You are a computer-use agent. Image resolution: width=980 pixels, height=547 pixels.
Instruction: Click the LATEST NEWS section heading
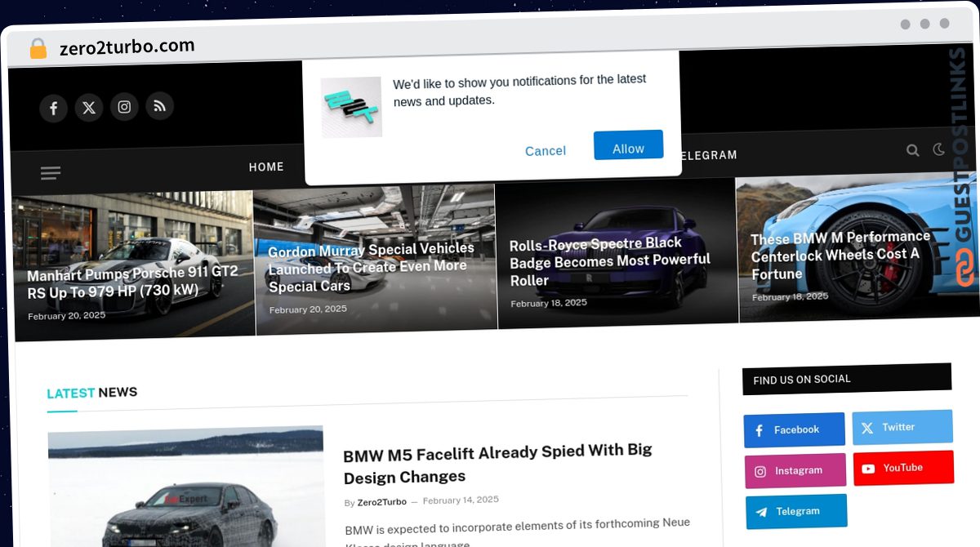(x=92, y=393)
